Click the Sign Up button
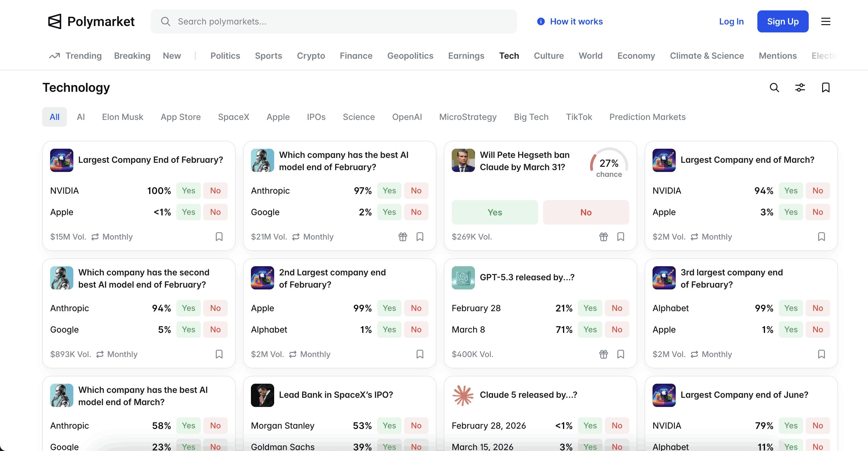The width and height of the screenshot is (868, 451). click(x=782, y=22)
